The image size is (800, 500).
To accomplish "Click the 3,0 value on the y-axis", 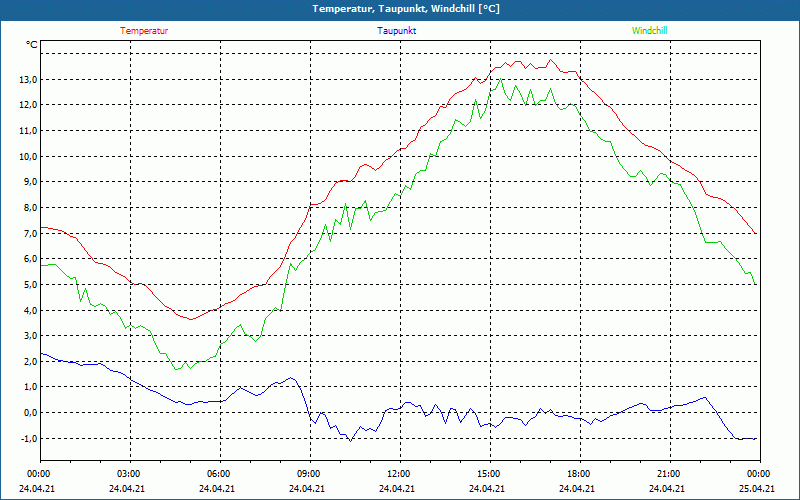I will pyautogui.click(x=30, y=336).
